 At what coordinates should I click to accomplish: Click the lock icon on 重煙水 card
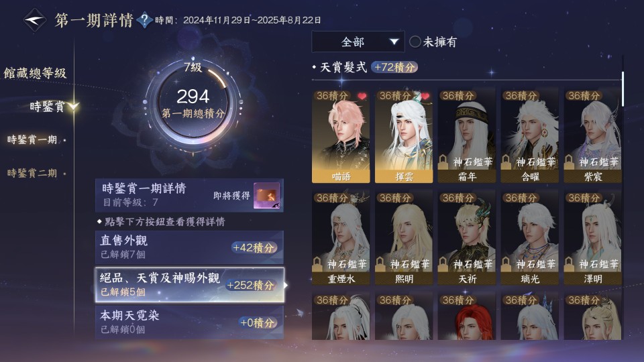click(317, 264)
